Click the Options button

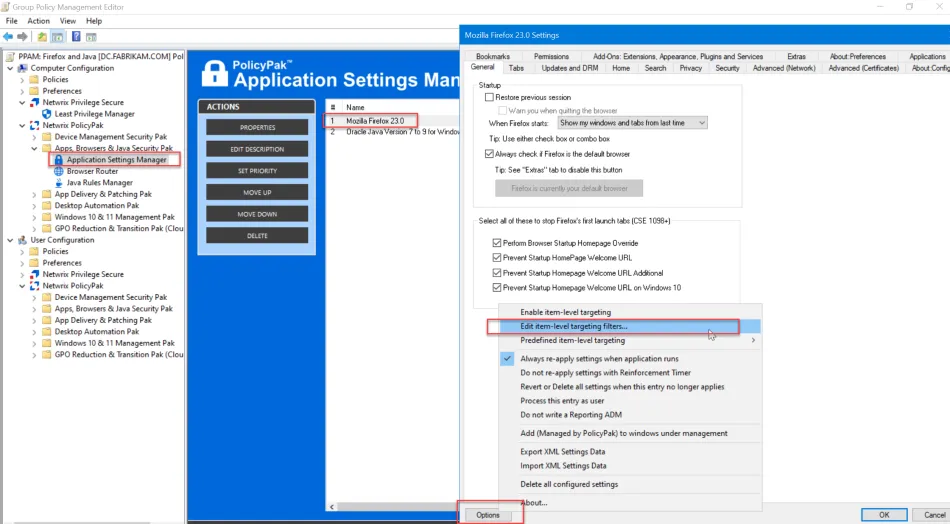pos(488,515)
